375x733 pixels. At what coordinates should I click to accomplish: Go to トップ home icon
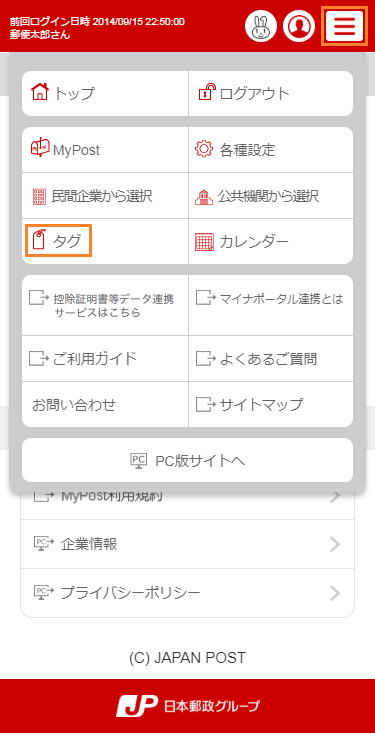pyautogui.click(x=39, y=91)
